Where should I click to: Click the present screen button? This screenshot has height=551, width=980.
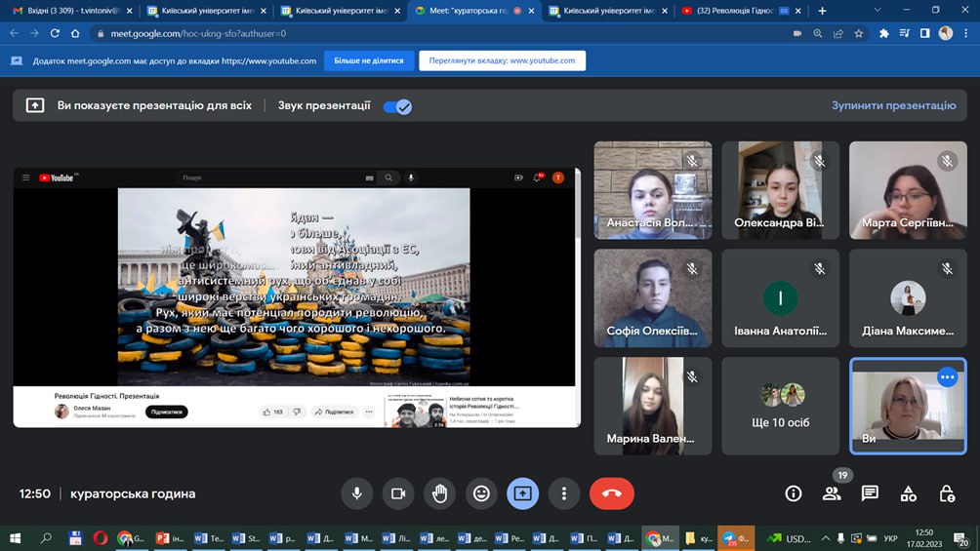pos(522,493)
